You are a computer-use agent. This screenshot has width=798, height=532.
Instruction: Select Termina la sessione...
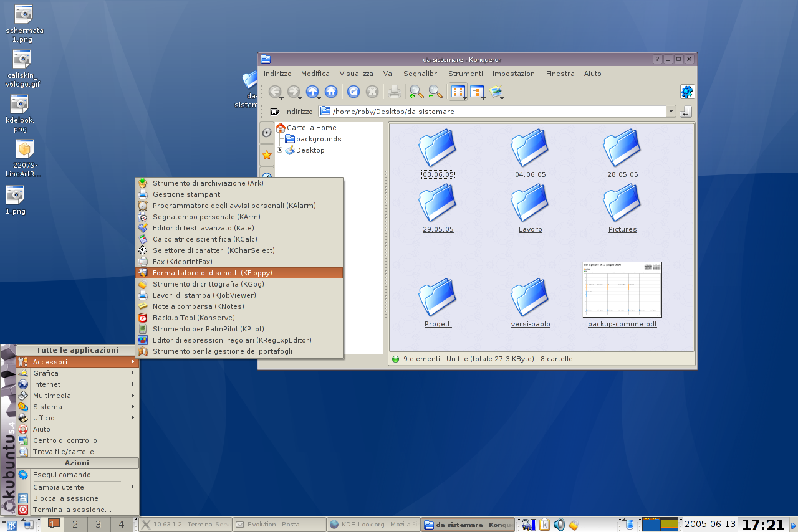tap(77, 510)
